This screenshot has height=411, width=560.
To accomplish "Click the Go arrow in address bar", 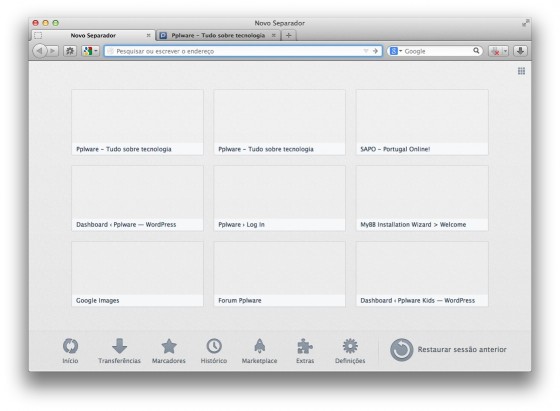I will coord(375,51).
